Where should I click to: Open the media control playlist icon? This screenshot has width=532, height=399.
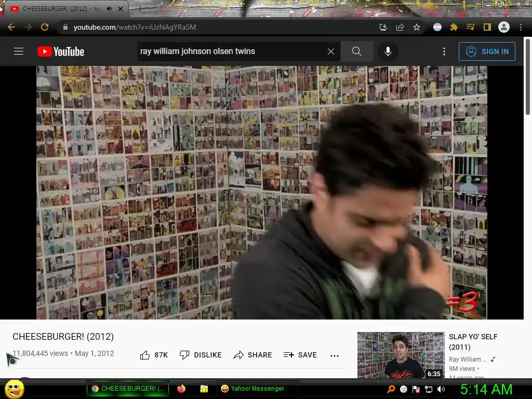point(470,27)
